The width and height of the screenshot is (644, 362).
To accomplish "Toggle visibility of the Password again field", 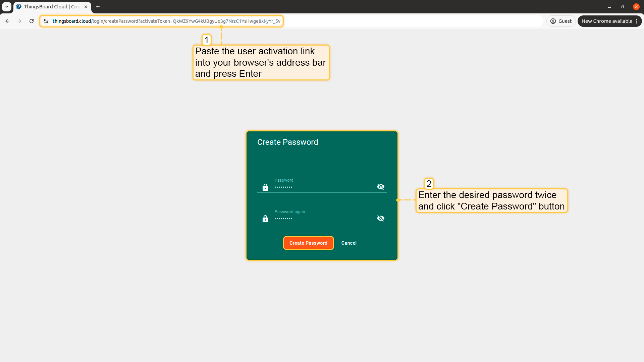I will (x=380, y=218).
